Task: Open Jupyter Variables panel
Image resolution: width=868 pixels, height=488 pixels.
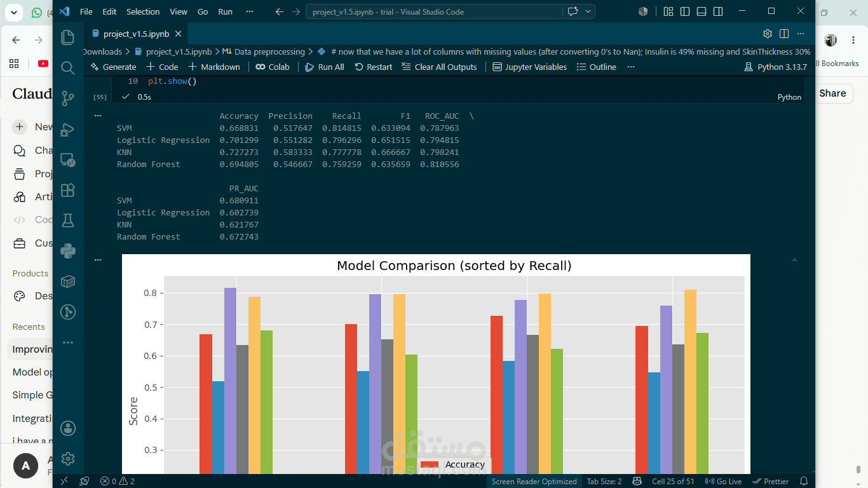Action: [529, 67]
